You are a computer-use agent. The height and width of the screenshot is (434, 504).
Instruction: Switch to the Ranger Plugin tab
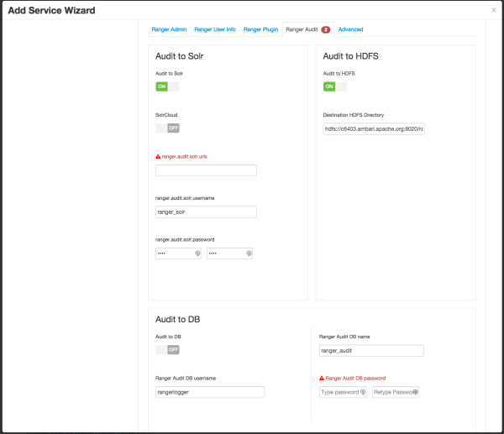(260, 29)
